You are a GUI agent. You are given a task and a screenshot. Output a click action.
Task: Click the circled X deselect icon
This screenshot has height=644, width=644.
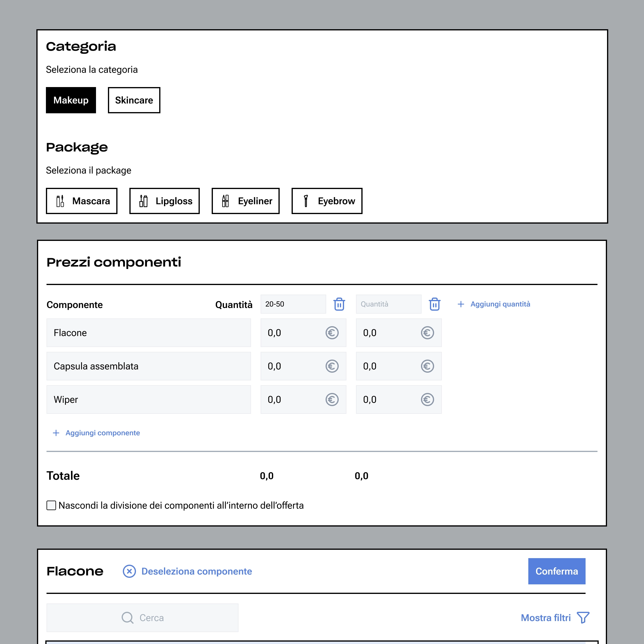[x=129, y=571]
